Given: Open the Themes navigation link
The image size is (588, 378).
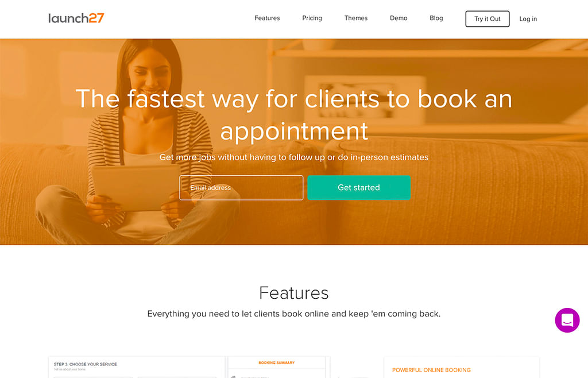Looking at the screenshot, I should (356, 18).
